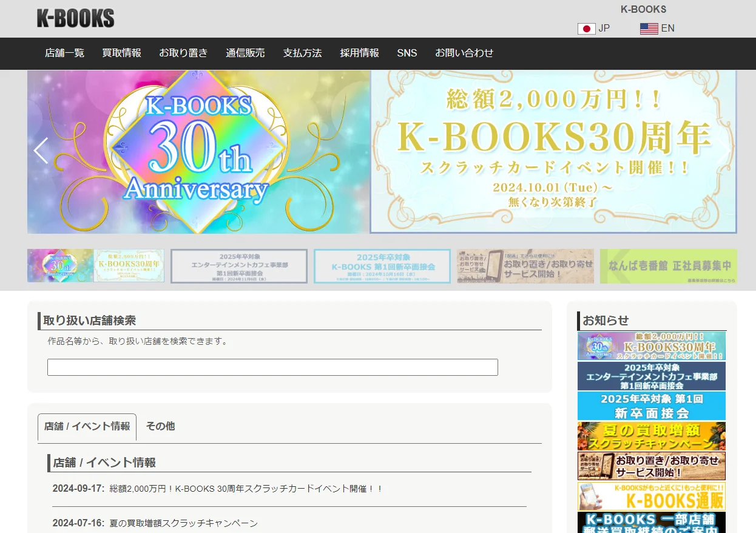Open 採用情報 menu item
The width and height of the screenshot is (756, 533).
click(x=359, y=53)
